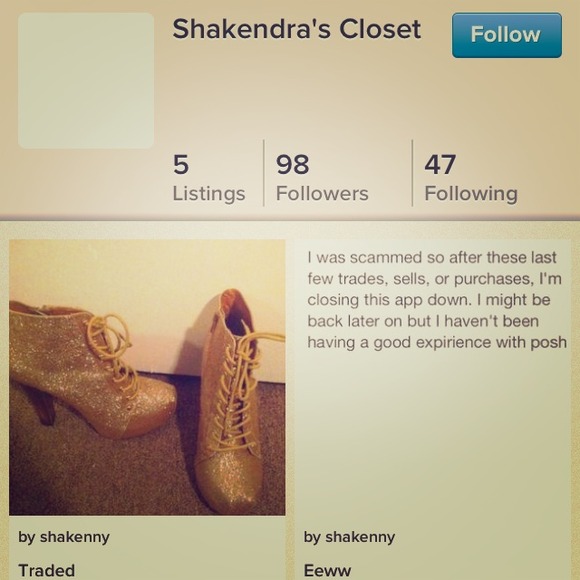
Task: Tap 'by shakenny' under the boots listing
Action: coord(64,537)
